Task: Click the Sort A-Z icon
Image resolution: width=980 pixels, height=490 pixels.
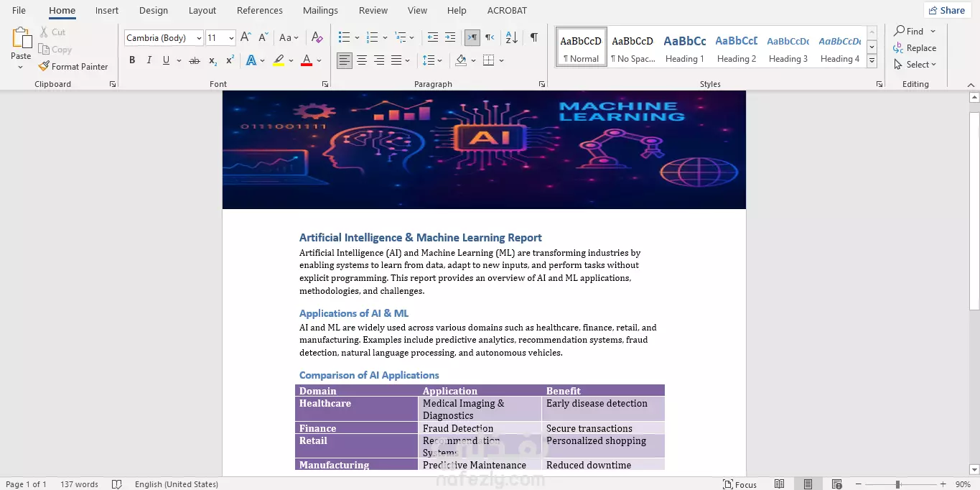Action: click(x=511, y=37)
